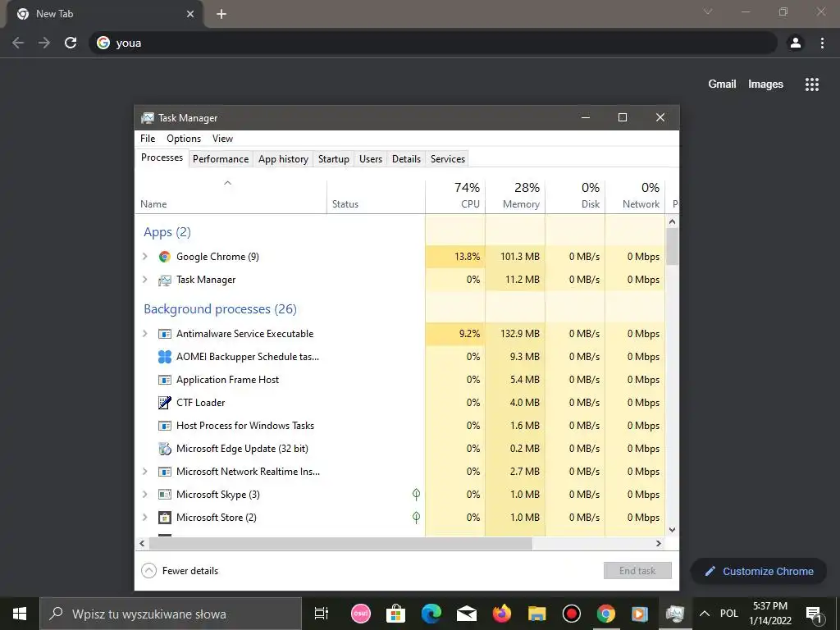Click the Microsoft Edge Update icon
This screenshot has width=840, height=630.
[164, 449]
